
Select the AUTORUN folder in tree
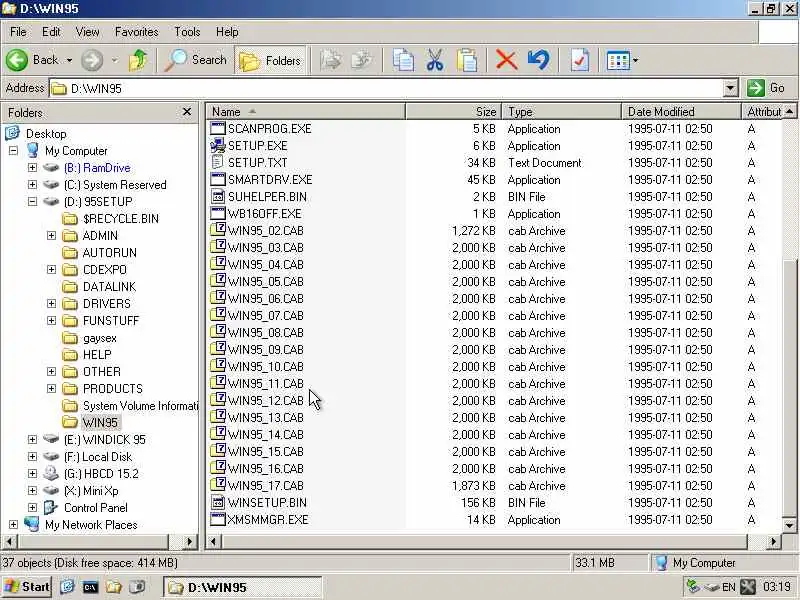[x=109, y=253]
